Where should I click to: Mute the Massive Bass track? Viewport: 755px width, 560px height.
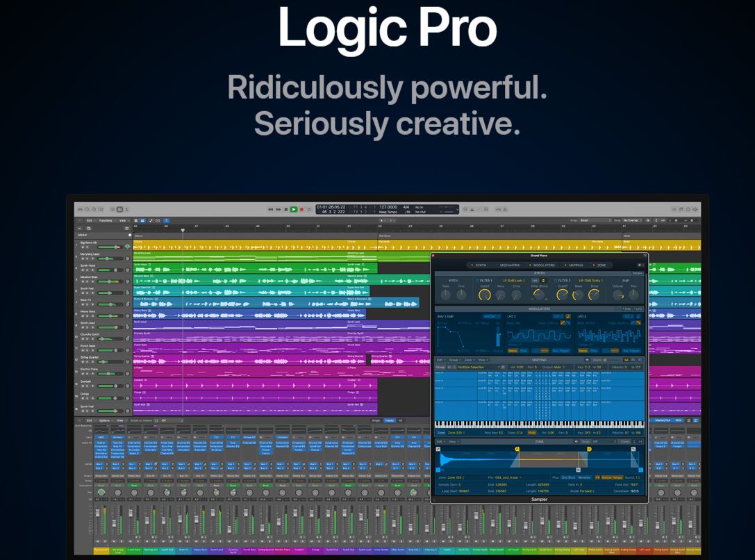pyautogui.click(x=83, y=281)
